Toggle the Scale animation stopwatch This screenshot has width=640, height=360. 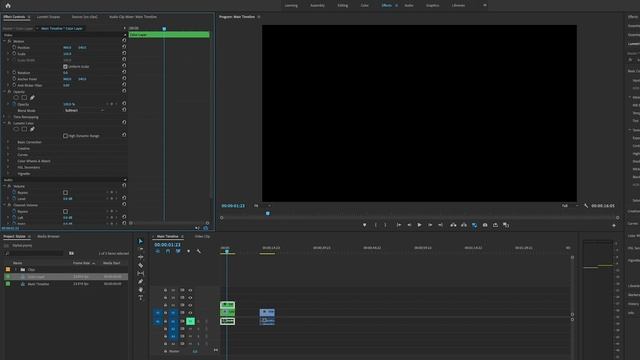point(14,53)
